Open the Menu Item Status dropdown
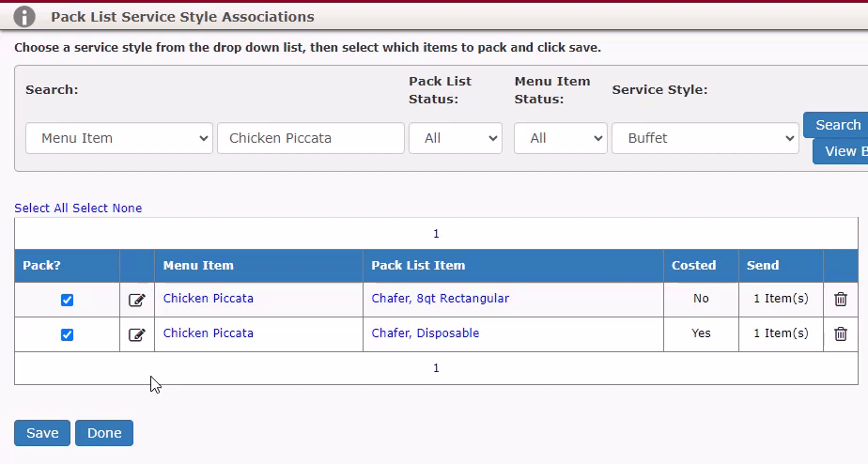This screenshot has width=868, height=464. pos(561,138)
